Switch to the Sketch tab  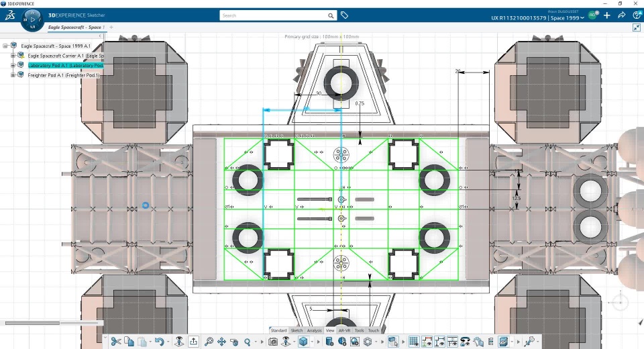click(x=297, y=330)
